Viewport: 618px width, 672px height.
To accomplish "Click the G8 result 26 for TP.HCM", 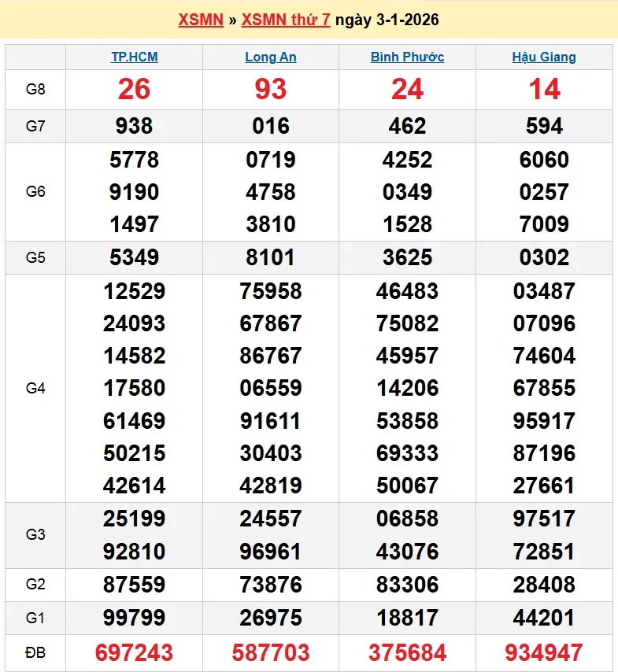I will click(134, 89).
